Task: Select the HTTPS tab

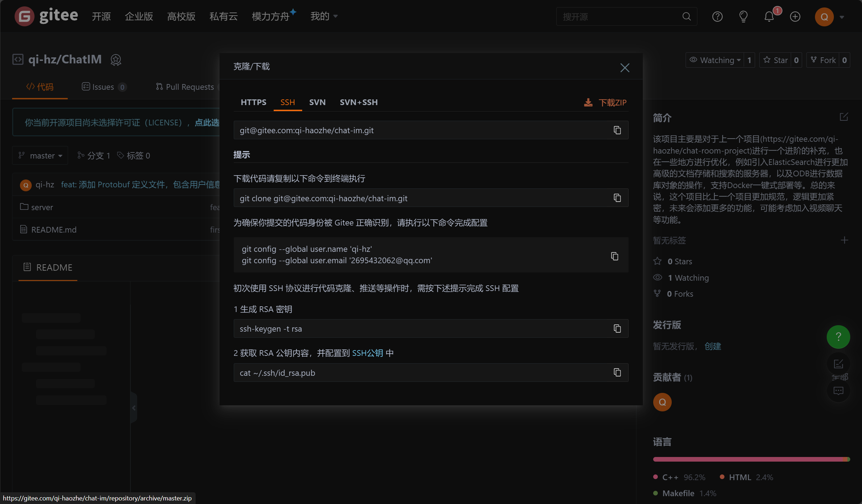Action: (253, 102)
